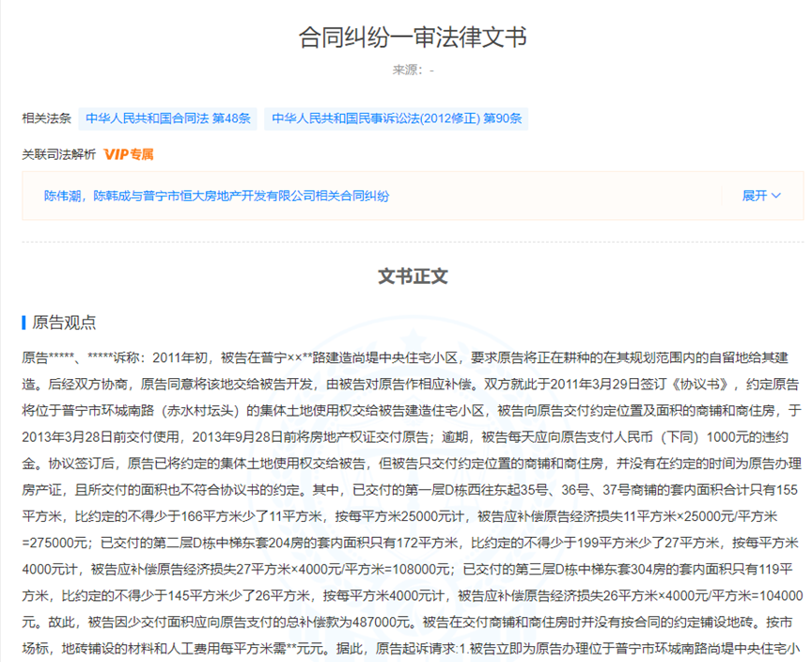Click the title 合同纠纷一审法律文书
812x662 pixels.
(413, 38)
